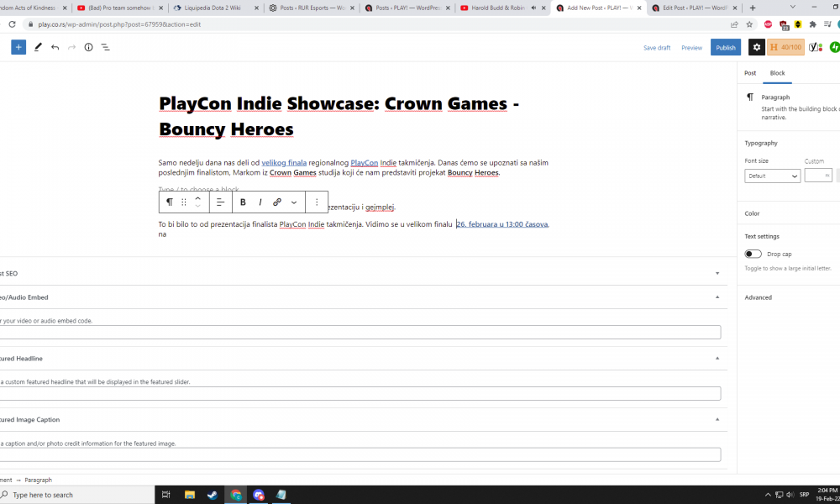Focus the featured image caption field

[360, 454]
